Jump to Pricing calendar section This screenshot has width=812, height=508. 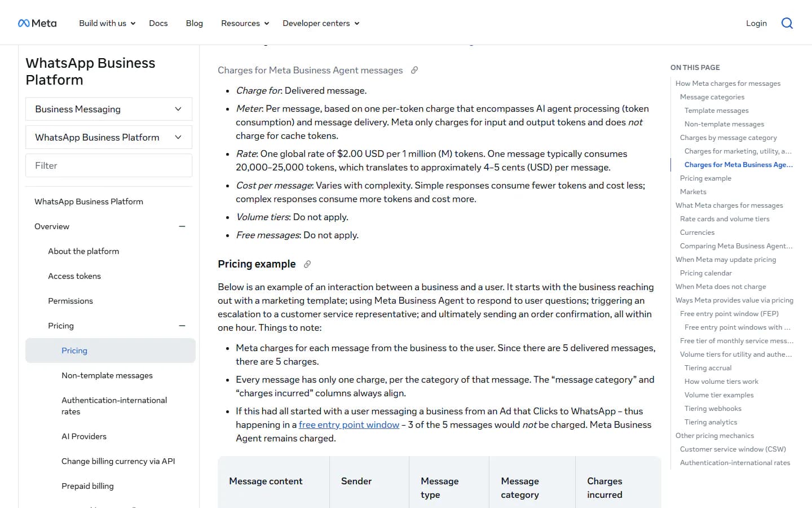pyautogui.click(x=706, y=273)
